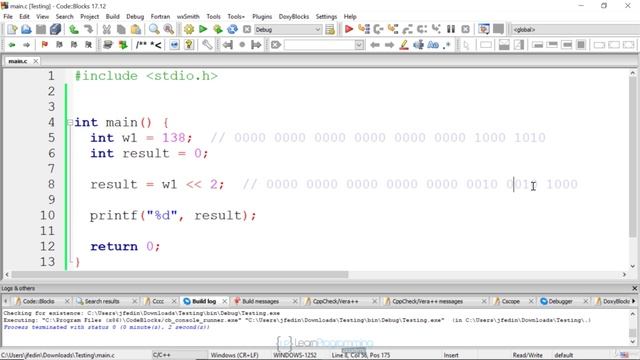Jump back with the green left arrow
The width and height of the screenshot is (640, 360).
pos(12,44)
